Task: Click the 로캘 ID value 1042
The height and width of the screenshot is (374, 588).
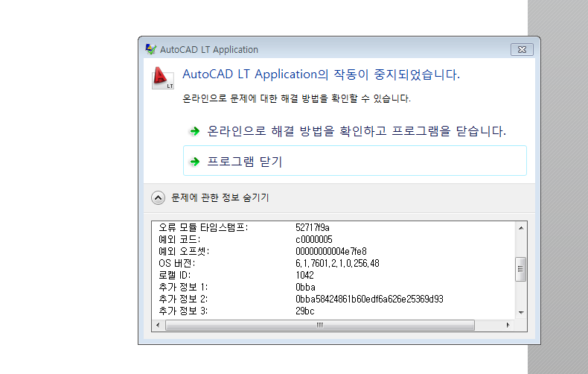Action: (x=305, y=275)
